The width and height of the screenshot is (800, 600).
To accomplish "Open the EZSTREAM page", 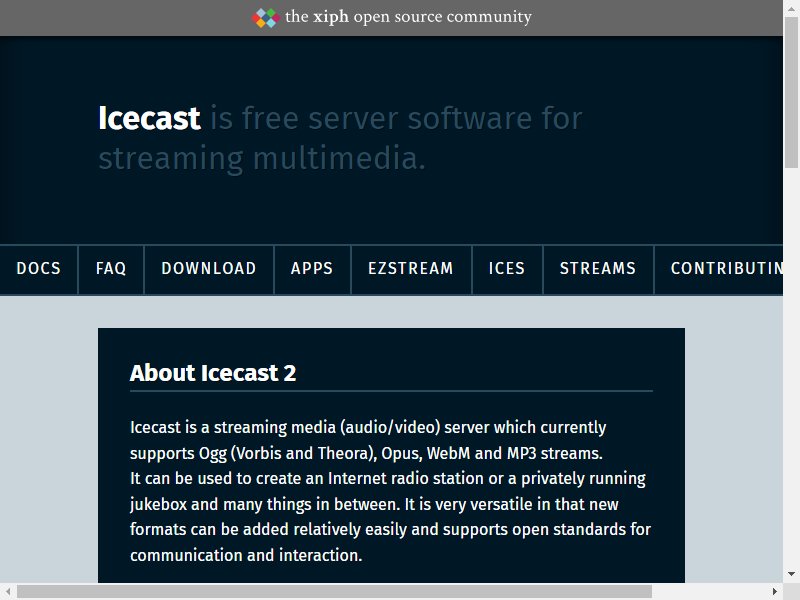I will point(411,269).
